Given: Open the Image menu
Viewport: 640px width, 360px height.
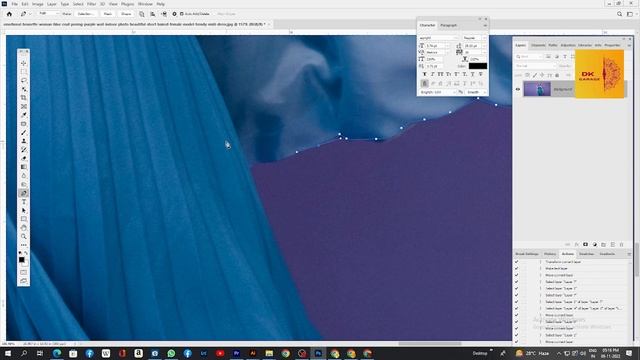Looking at the screenshot, I should coord(38,4).
